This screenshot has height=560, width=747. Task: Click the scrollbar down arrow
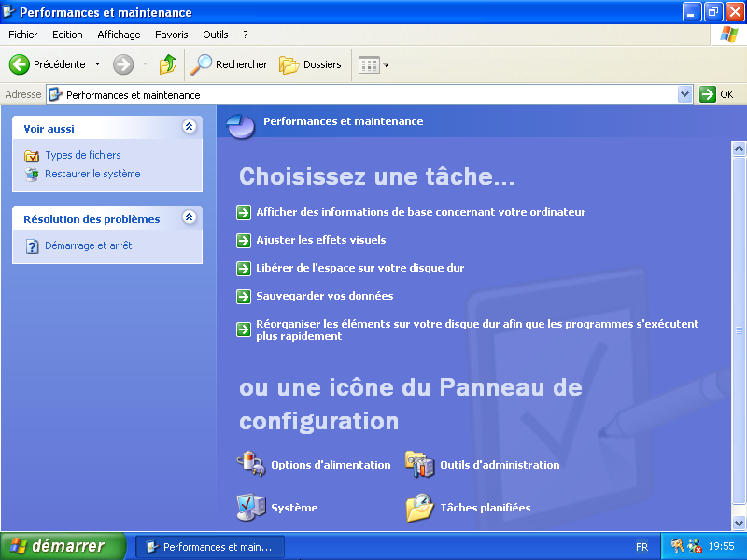tap(739, 523)
